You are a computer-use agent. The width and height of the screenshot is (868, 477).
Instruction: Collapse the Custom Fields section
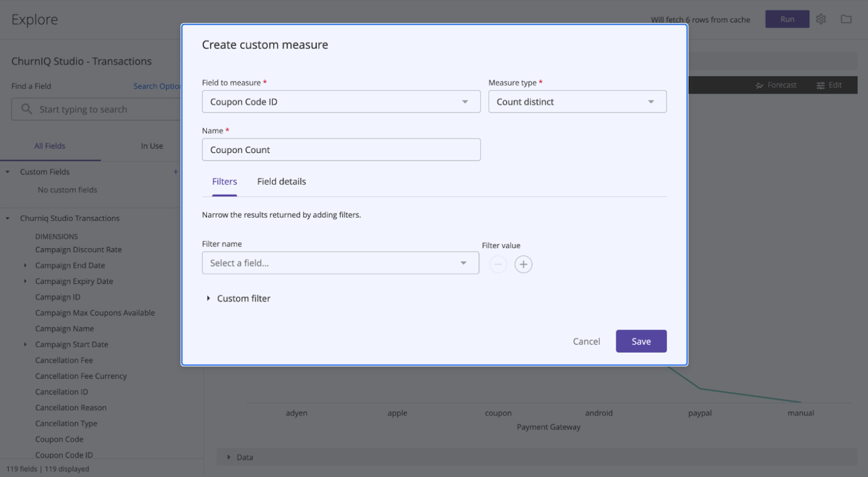coord(7,172)
